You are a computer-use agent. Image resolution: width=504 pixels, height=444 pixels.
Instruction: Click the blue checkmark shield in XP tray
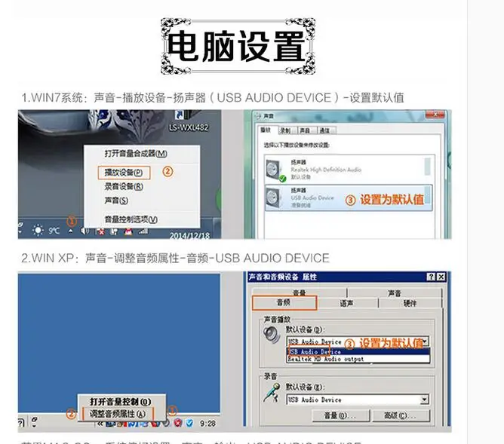[189, 423]
